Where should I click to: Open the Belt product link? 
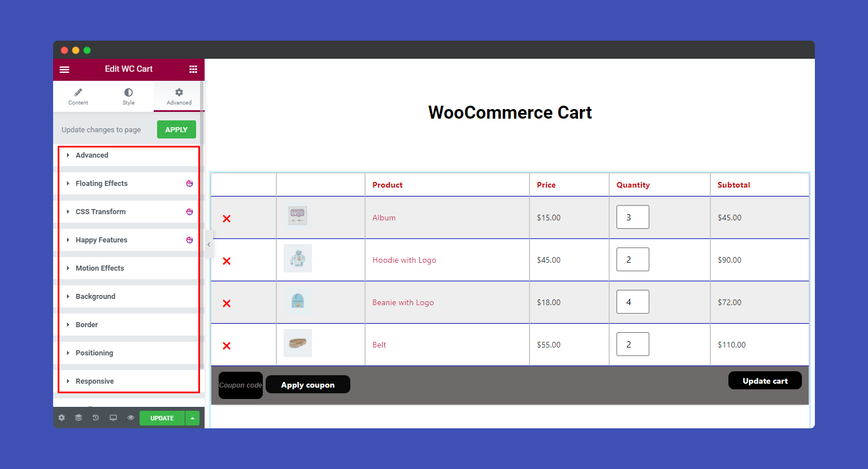tap(379, 345)
